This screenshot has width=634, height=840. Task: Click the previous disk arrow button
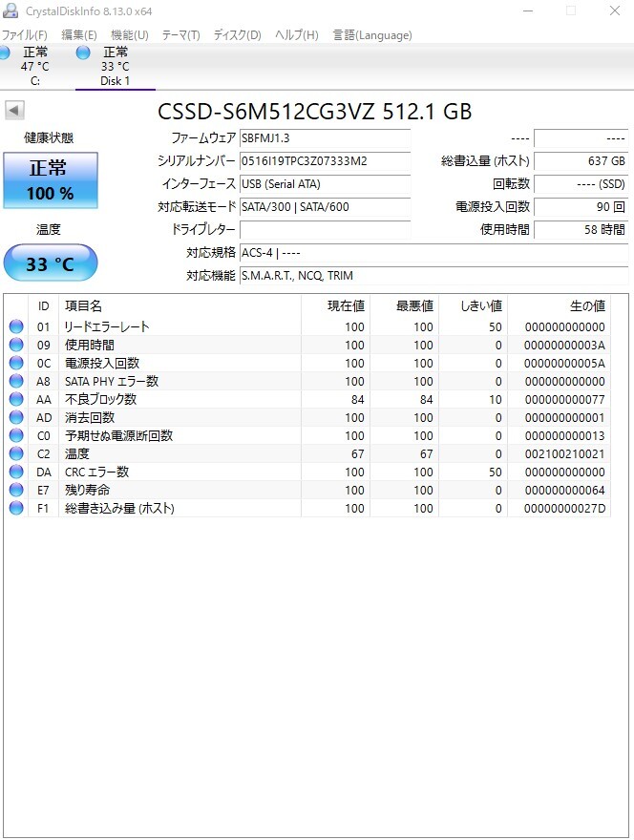coord(14,111)
